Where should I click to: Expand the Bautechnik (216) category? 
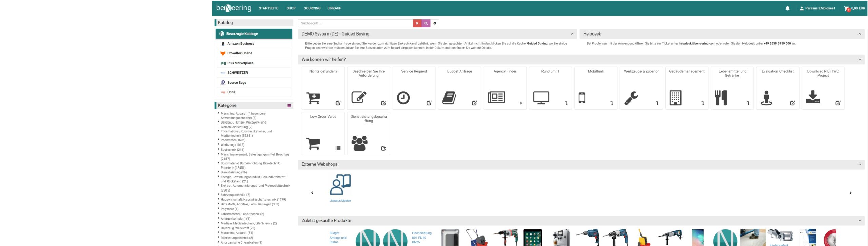(219, 149)
